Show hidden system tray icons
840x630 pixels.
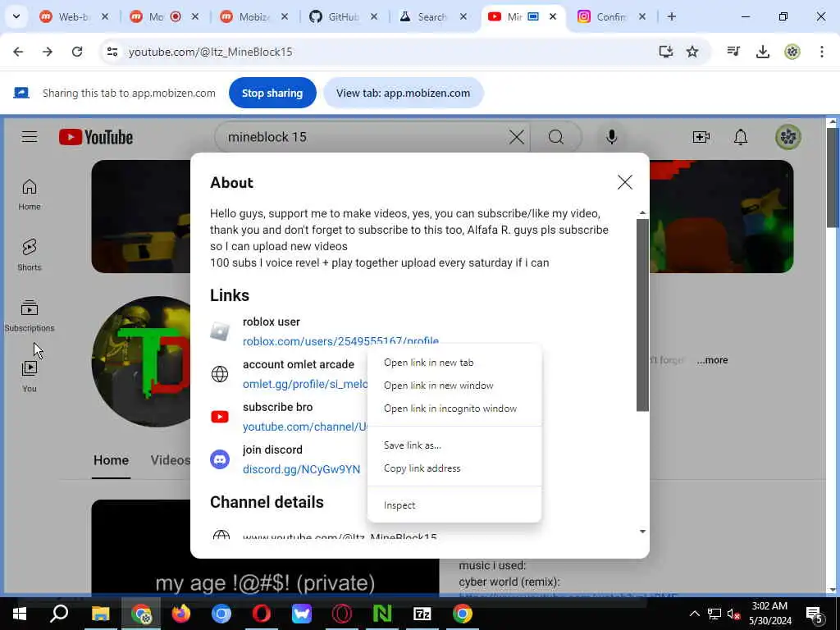pos(694,614)
